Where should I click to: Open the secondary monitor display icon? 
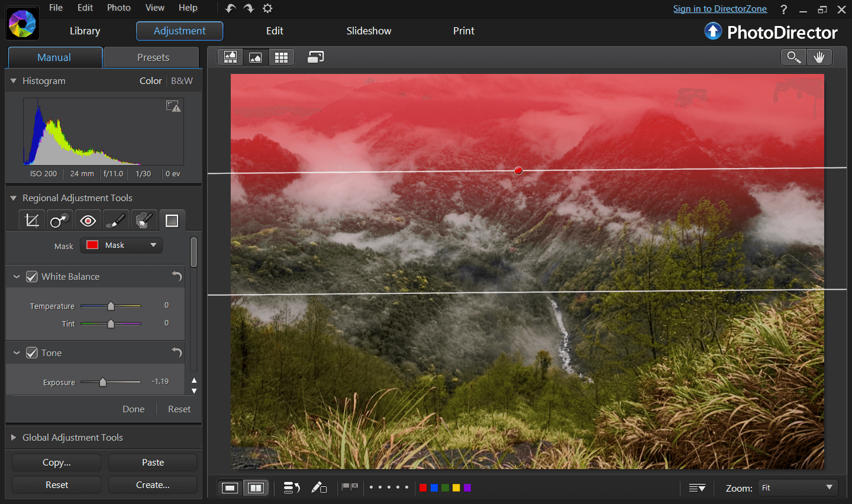pos(316,57)
